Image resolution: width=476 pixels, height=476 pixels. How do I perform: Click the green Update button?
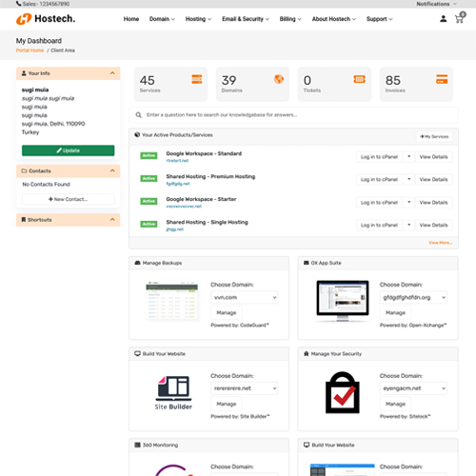[x=69, y=150]
